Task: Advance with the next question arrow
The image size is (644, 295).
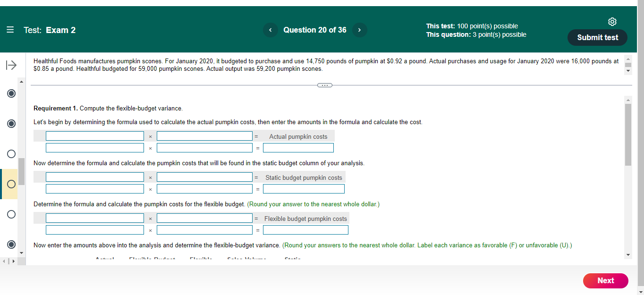Action: point(359,30)
